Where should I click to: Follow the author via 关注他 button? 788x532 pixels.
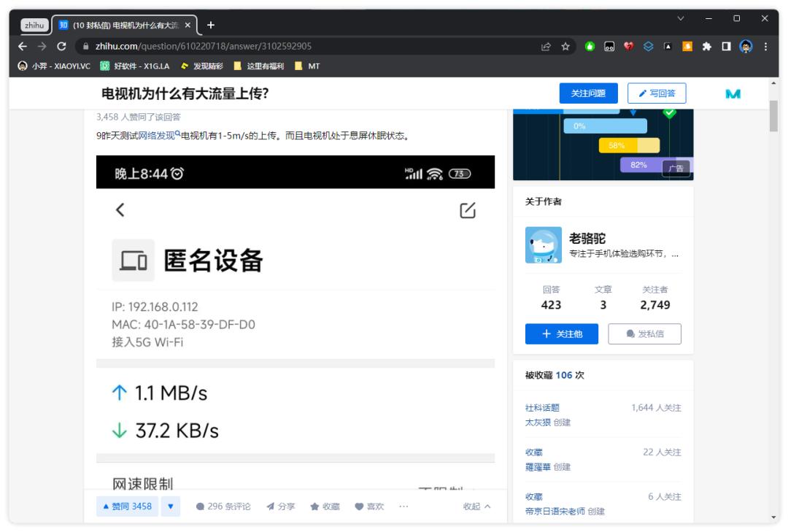563,334
